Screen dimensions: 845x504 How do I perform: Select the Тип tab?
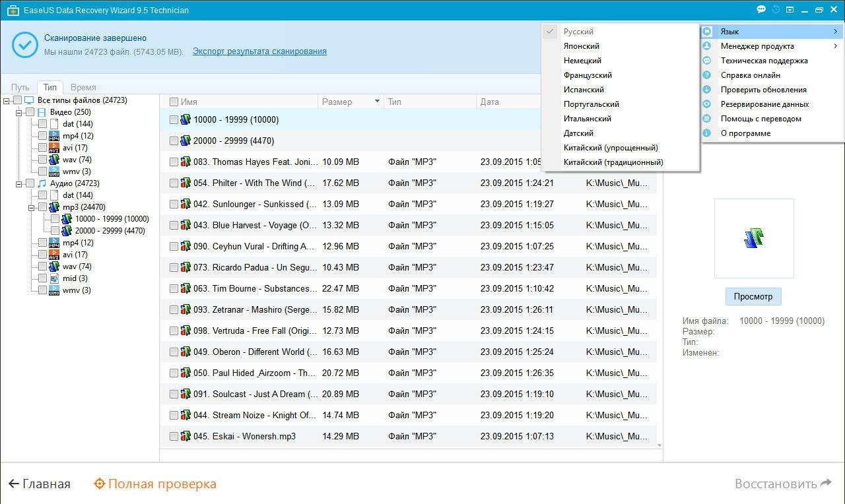tap(50, 87)
